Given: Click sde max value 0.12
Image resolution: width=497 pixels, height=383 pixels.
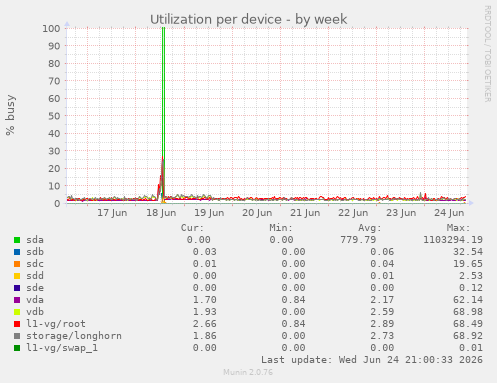Looking at the screenshot, I should (471, 288).
